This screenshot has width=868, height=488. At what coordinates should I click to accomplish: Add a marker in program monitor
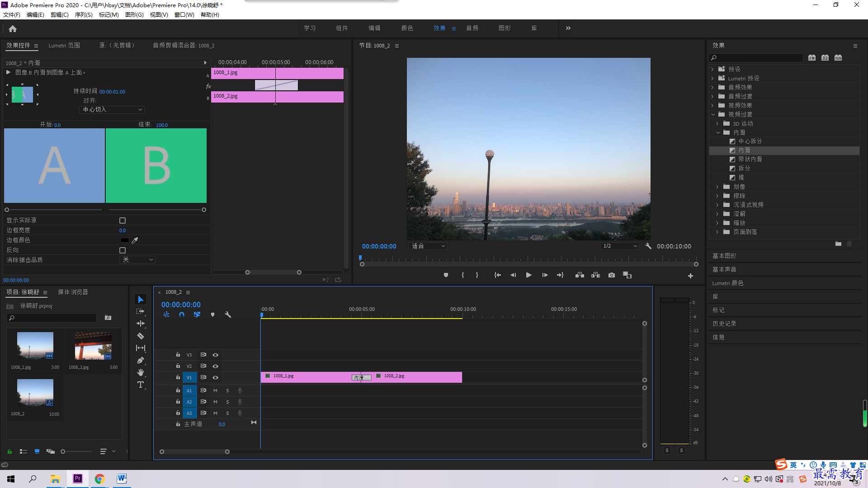[x=446, y=275]
